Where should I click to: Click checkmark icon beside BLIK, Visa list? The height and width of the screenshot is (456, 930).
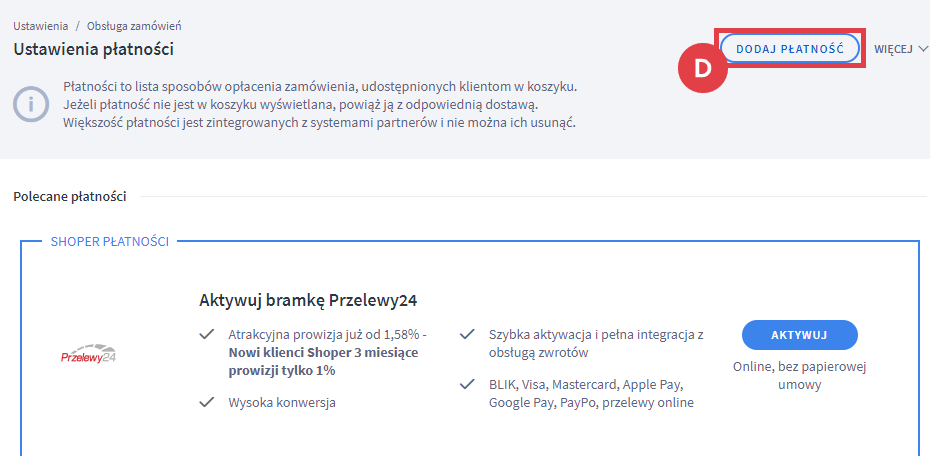pos(467,384)
